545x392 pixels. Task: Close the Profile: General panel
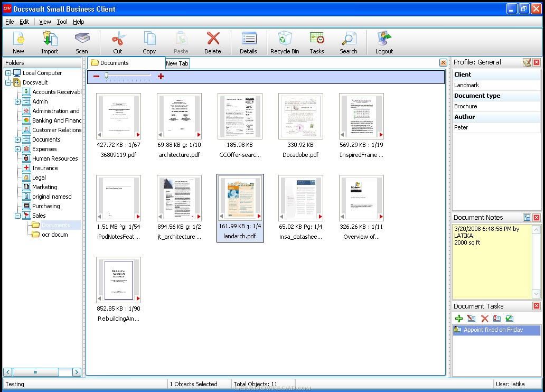(537, 62)
